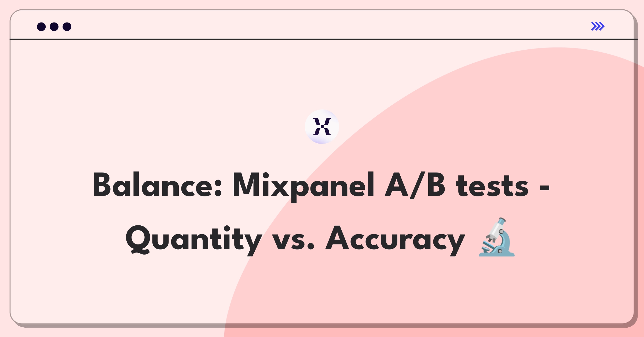Click the word "Mixpanel" in the headline
Image resolution: width=644 pixels, height=337 pixels.
(303, 186)
